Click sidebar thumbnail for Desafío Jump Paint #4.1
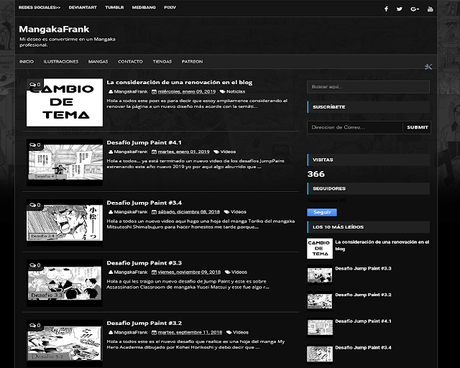This screenshot has width=460, height=368. point(320,328)
